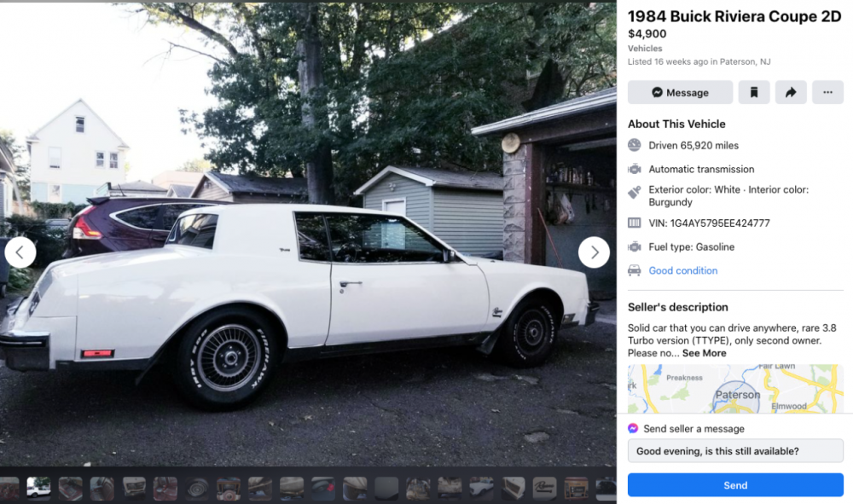Select the first thumbnail in the strip
853x504 pixels.
tap(9, 489)
